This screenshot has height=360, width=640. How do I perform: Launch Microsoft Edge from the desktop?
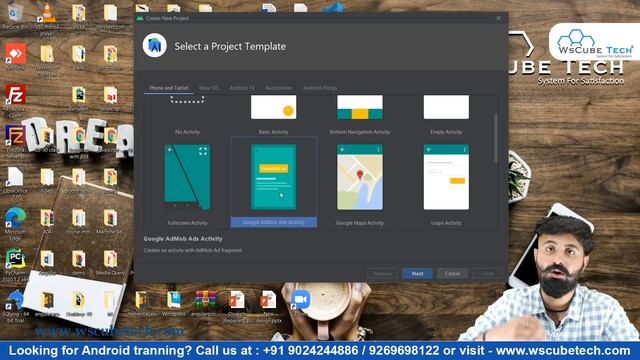tap(16, 222)
